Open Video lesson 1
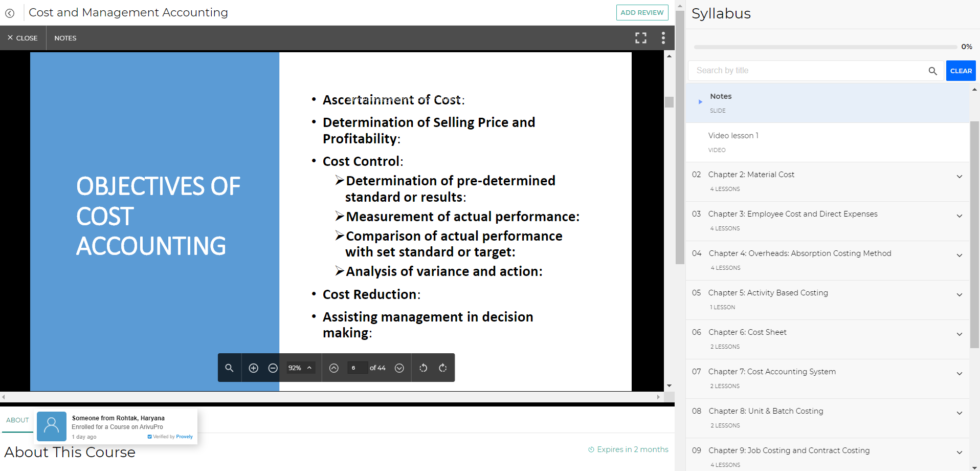This screenshot has height=471, width=980. coord(828,142)
